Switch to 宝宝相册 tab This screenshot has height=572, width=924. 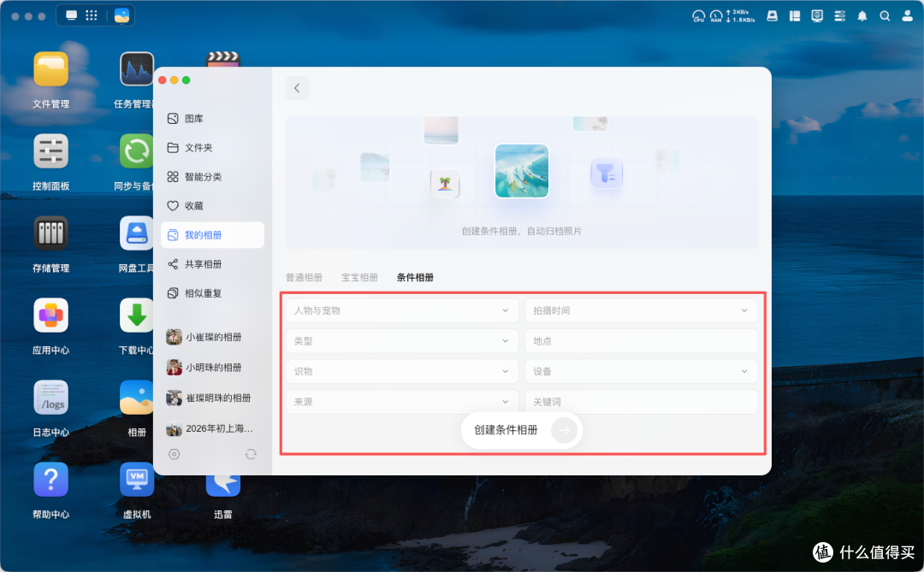point(359,278)
